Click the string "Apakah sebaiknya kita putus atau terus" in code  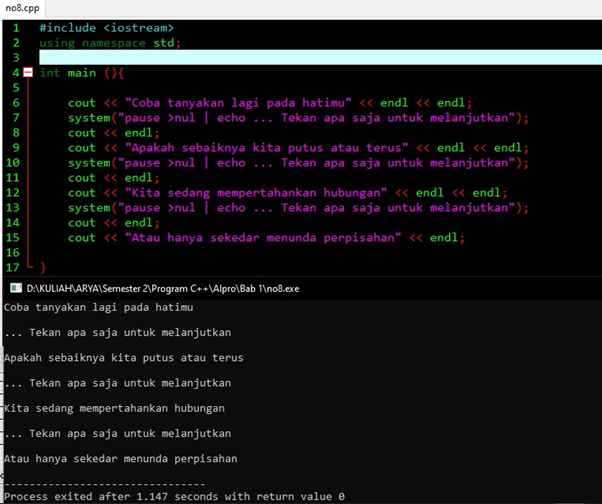click(x=266, y=148)
